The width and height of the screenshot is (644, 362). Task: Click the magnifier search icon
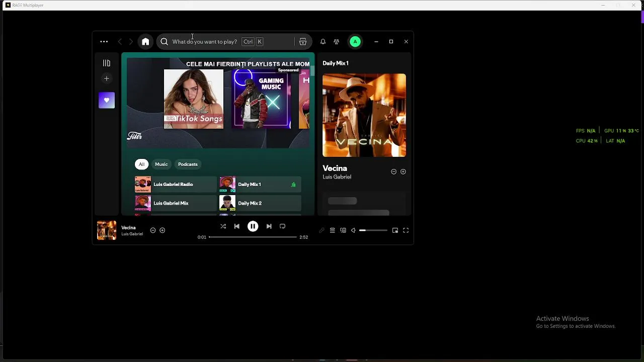click(x=165, y=42)
